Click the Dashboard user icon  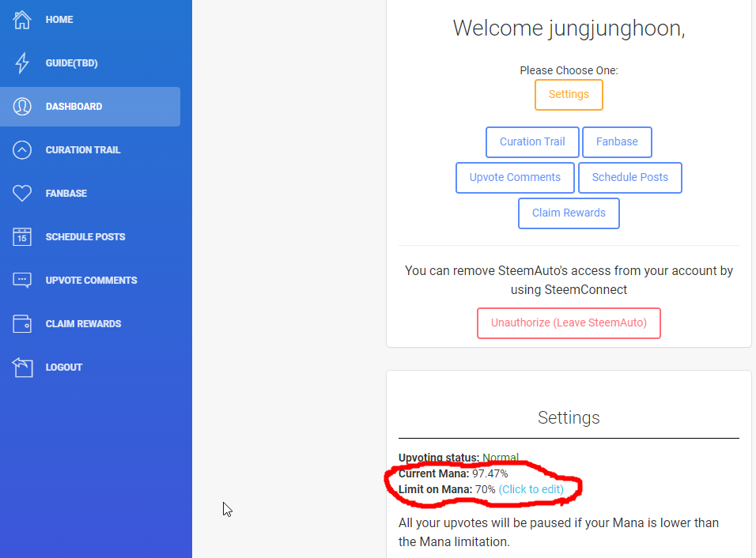tap(22, 107)
